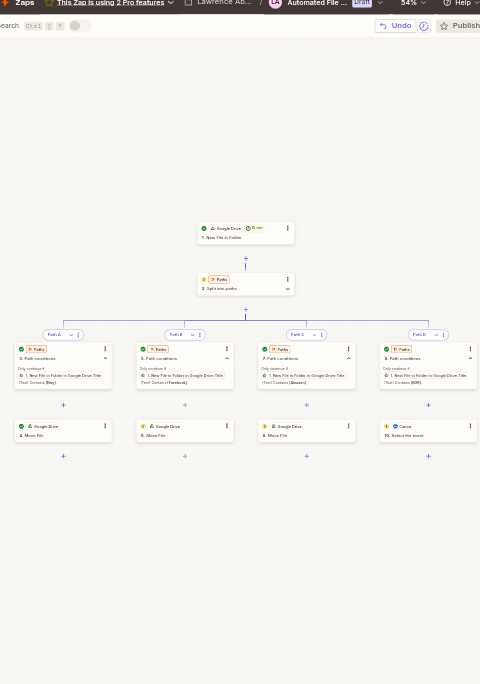Screen dimensions: 480x684
Task: Collapse Path B's Path conditions step
Action: click(x=227, y=358)
